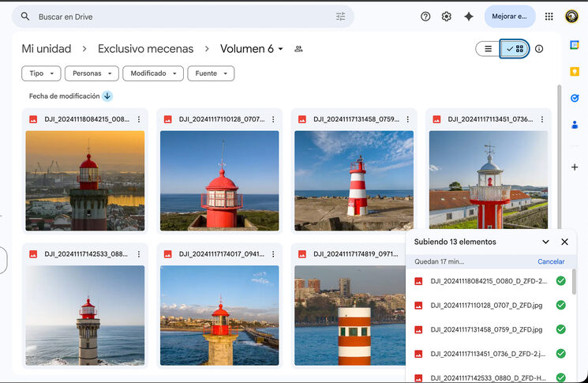This screenshot has height=383, width=588.
Task: Reverse sort direction arrow
Action: point(107,96)
